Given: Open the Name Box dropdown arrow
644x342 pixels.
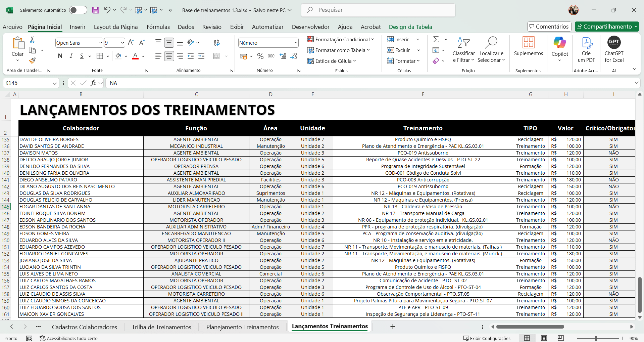Looking at the screenshot, I should click(55, 83).
